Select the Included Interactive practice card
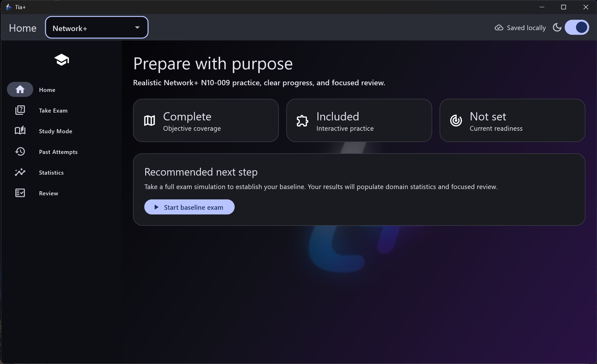 pyautogui.click(x=359, y=120)
